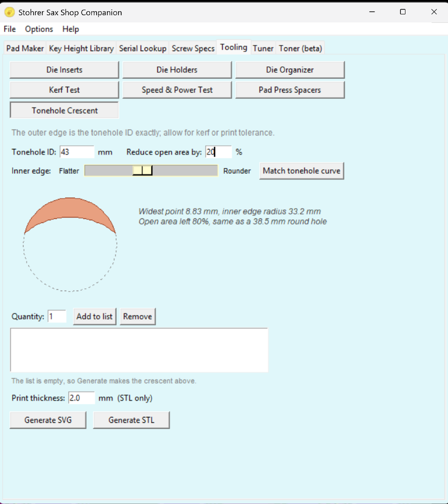
Task: Click the orange crescent preview shape
Action: 70,208
